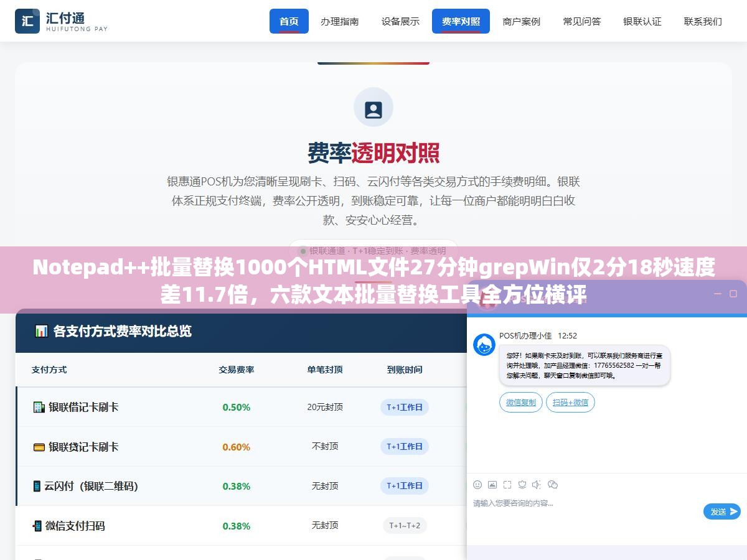Open the 设备展示 nav item
Screen dimensions: 747x560
(400, 21)
